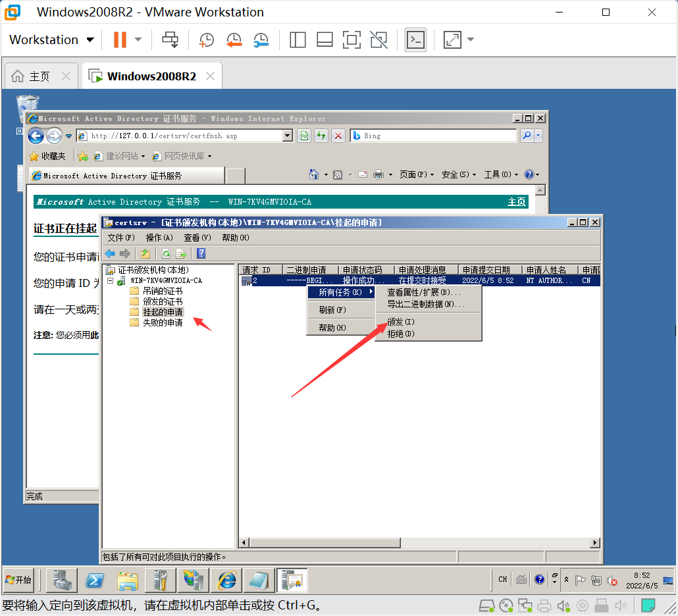Select the request row with ID 2

(x=420, y=280)
